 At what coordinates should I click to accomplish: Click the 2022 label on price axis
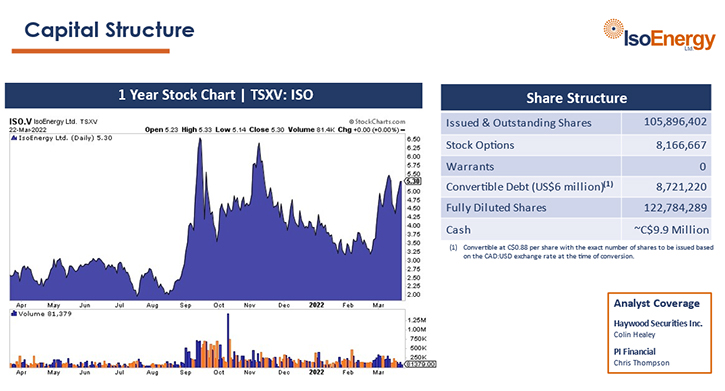(x=316, y=305)
